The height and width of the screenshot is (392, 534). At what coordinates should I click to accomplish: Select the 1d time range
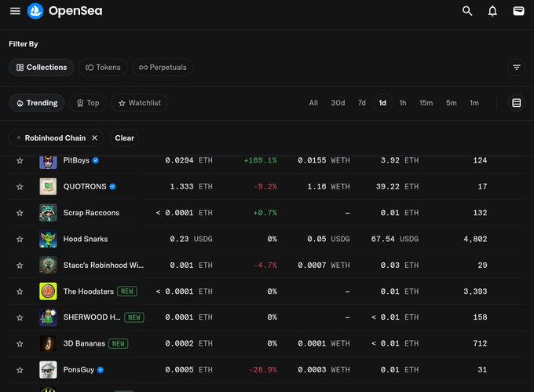coord(382,103)
